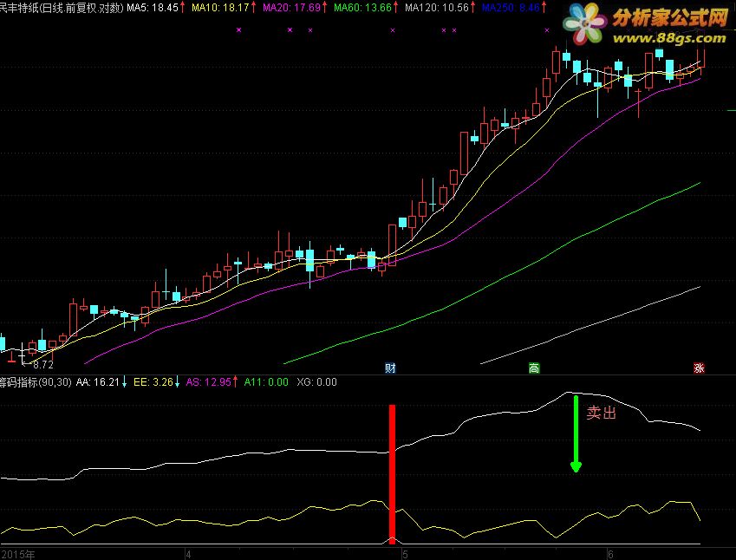Select the magenta AS: 12.95 value

coord(208,382)
